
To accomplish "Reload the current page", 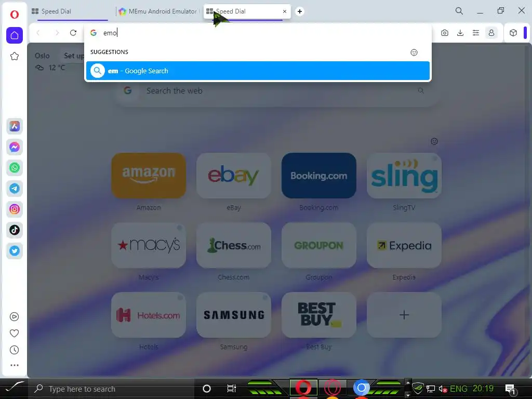I will [x=73, y=33].
